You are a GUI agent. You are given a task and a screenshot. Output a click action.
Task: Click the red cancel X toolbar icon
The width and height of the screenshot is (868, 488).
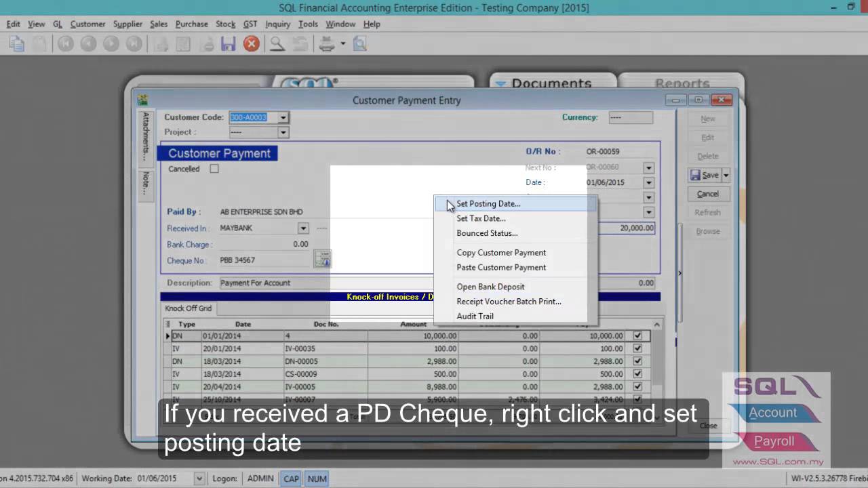pyautogui.click(x=252, y=44)
